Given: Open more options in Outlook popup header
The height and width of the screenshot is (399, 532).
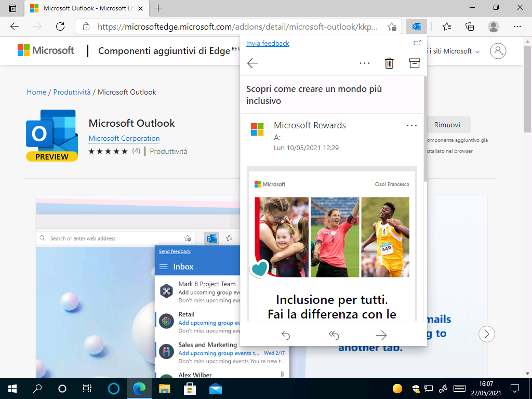Looking at the screenshot, I should tap(364, 63).
